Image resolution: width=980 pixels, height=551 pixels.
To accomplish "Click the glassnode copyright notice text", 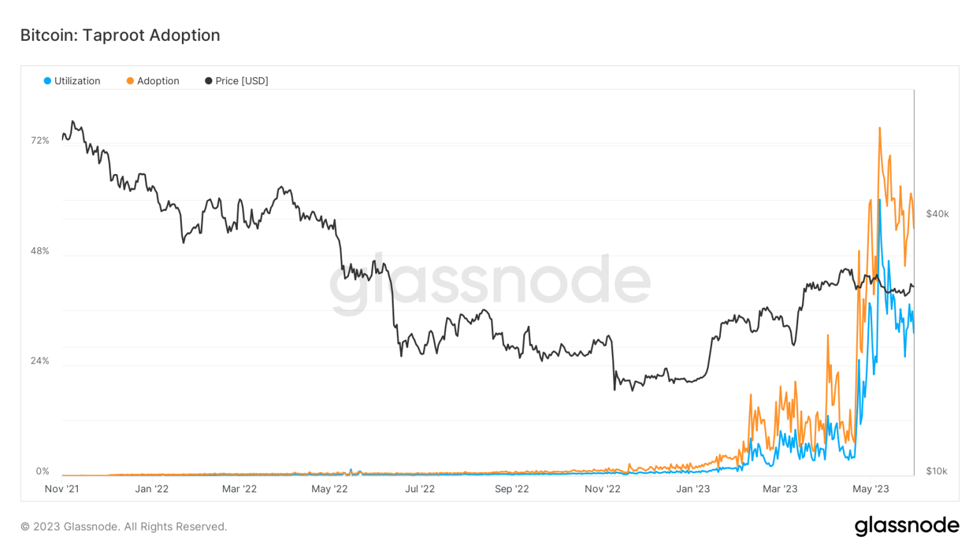I will (124, 527).
